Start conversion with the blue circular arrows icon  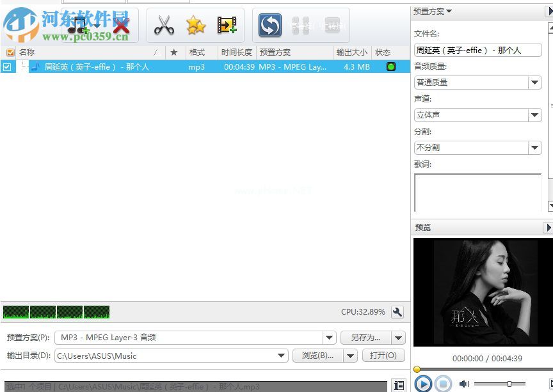click(x=269, y=25)
